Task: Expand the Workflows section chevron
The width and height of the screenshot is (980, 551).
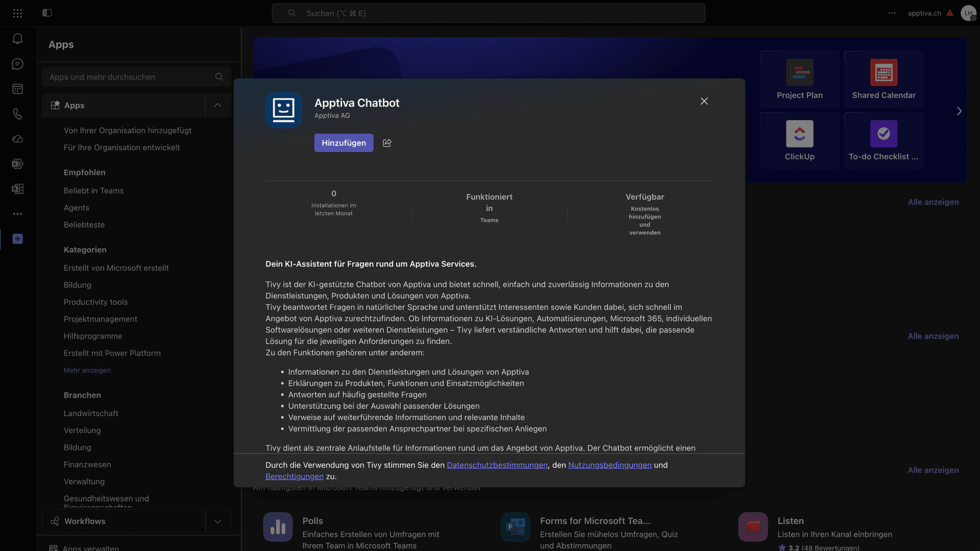Action: point(218,521)
